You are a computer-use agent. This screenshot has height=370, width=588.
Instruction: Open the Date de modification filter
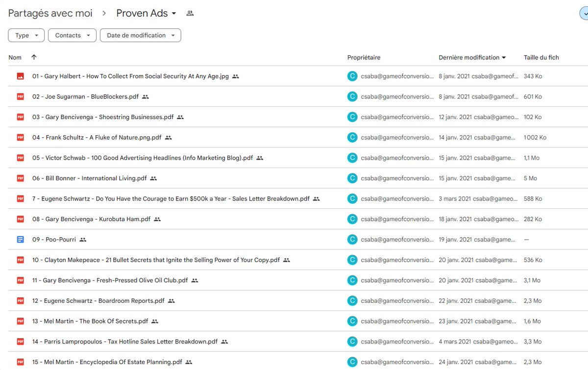141,35
